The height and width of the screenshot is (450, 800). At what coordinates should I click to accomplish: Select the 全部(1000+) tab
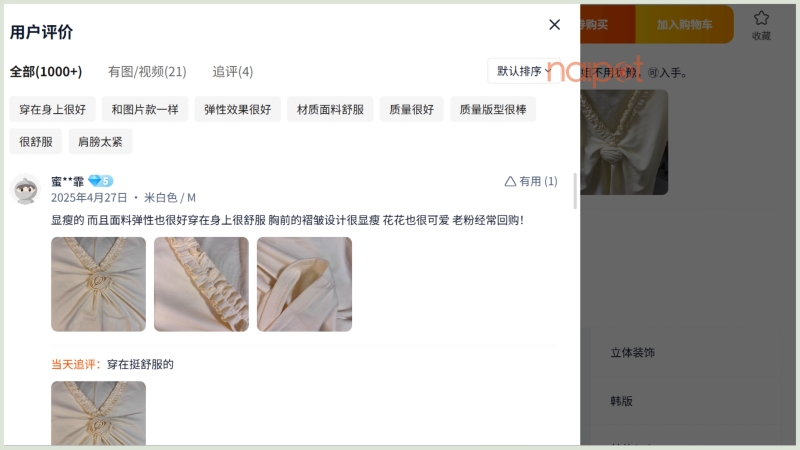pyautogui.click(x=46, y=72)
